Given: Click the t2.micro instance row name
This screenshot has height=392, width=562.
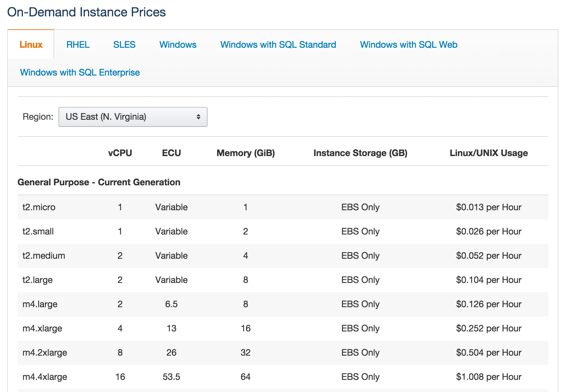Looking at the screenshot, I should tap(39, 207).
